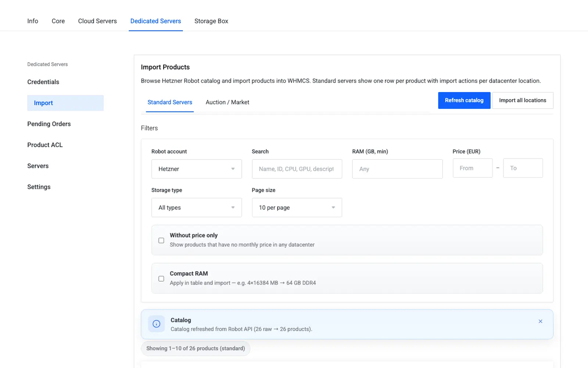Viewport: 588px width, 368px height.
Task: Open the Robot account dropdown
Action: tap(197, 169)
